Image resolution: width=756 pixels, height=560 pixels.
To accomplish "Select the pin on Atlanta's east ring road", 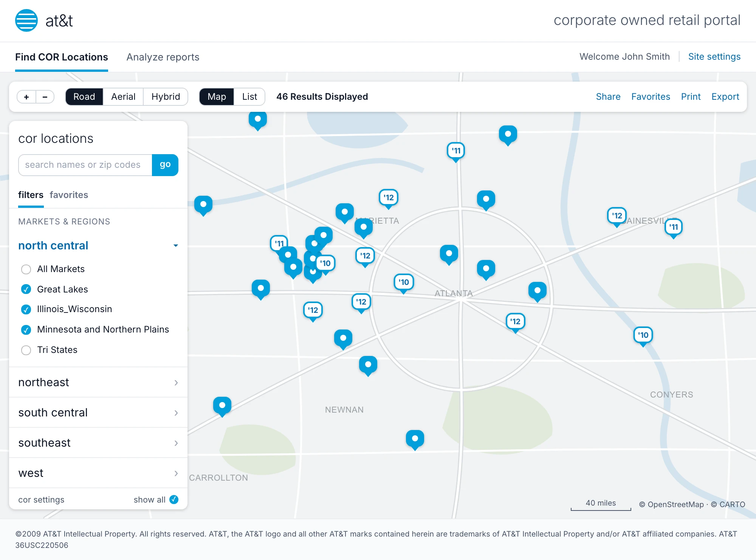I will click(x=538, y=292).
